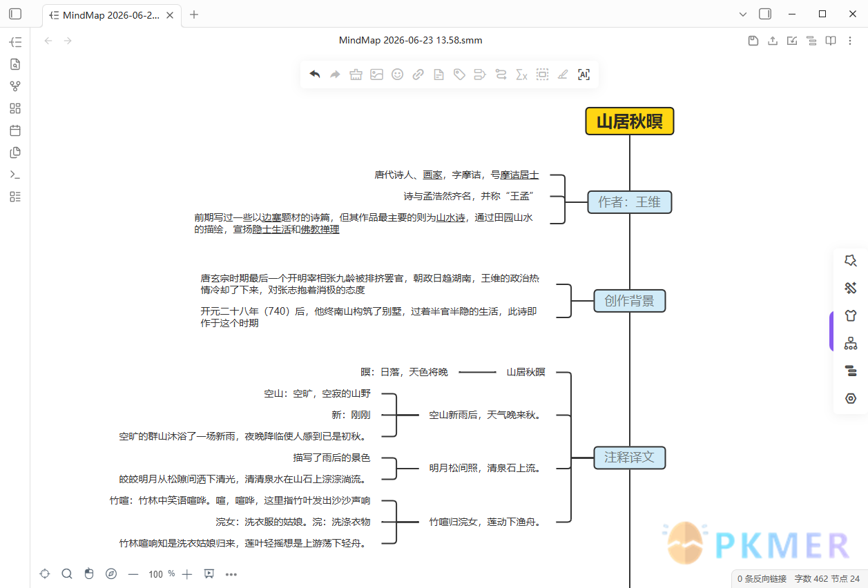Navigate forward with the right arrow
The image size is (868, 588).
point(68,41)
